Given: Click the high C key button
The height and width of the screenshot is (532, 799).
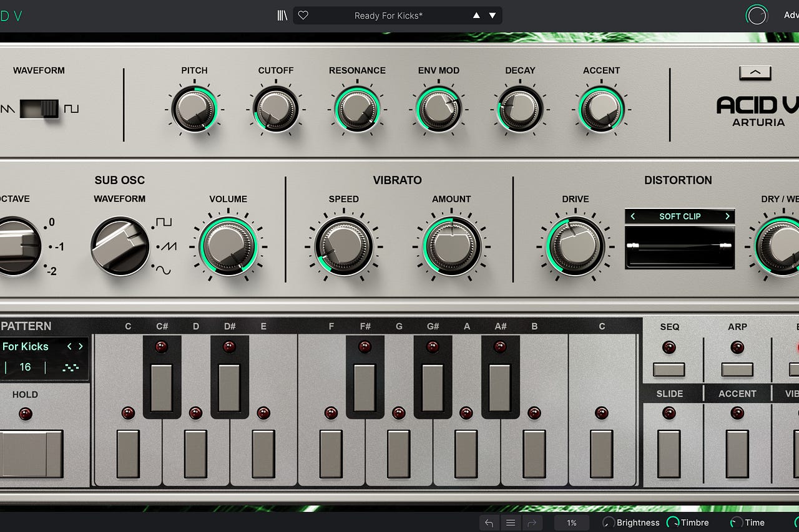Looking at the screenshot, I should pyautogui.click(x=601, y=454).
